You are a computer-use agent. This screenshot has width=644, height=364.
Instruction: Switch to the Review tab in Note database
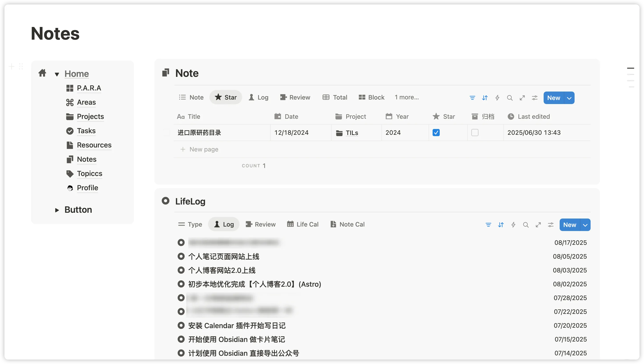coord(295,97)
